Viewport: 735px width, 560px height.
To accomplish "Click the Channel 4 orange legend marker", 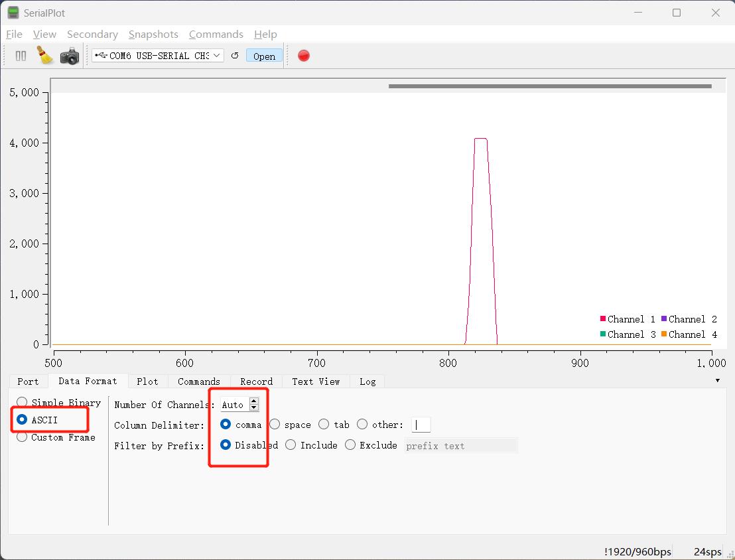I will pyautogui.click(x=664, y=334).
